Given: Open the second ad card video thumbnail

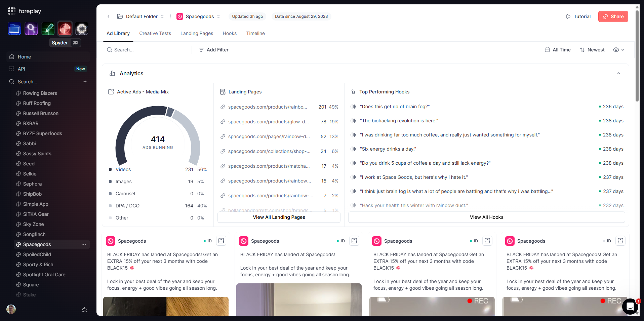Looking at the screenshot, I should click(299, 300).
